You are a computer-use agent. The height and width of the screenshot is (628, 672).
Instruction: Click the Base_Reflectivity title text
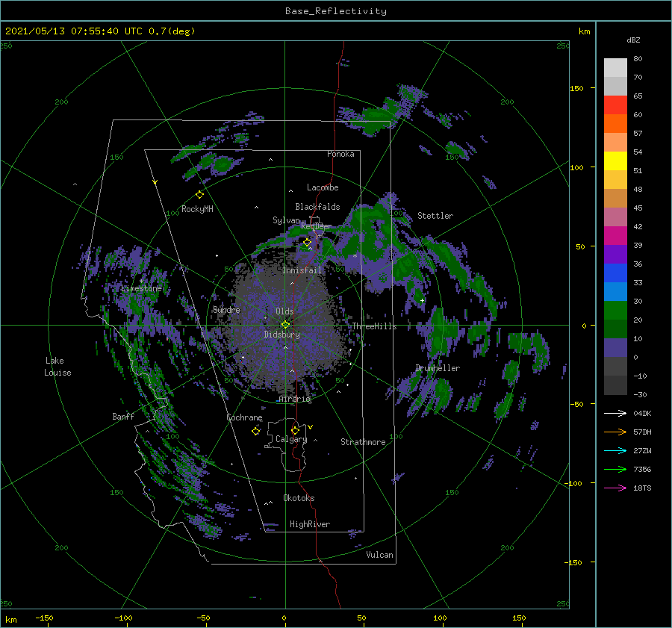pos(335,11)
